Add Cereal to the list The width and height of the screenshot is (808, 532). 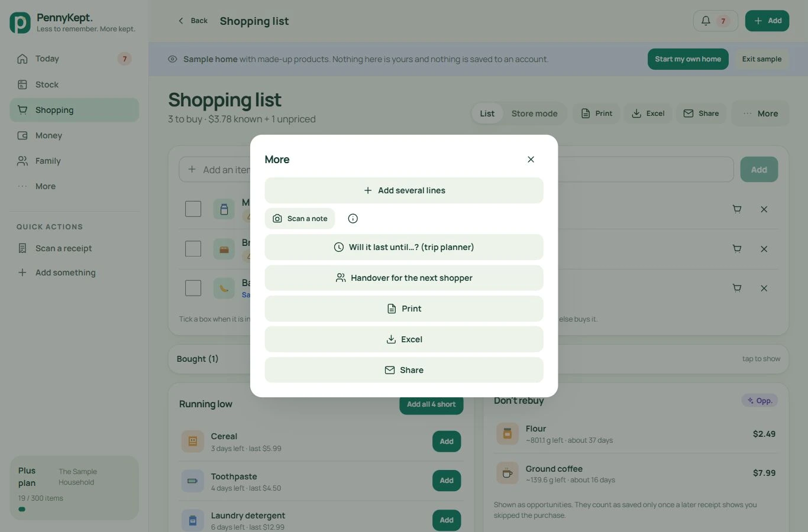coord(447,442)
